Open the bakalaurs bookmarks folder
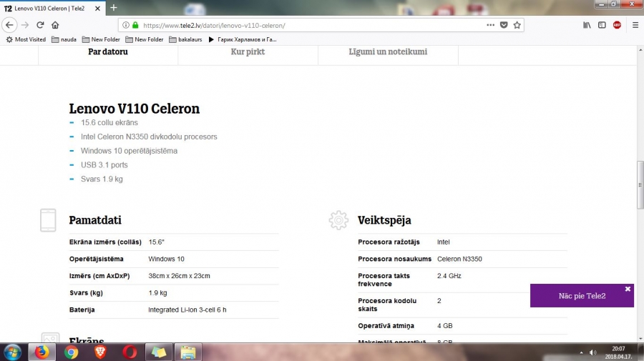The image size is (644, 361). click(x=185, y=39)
